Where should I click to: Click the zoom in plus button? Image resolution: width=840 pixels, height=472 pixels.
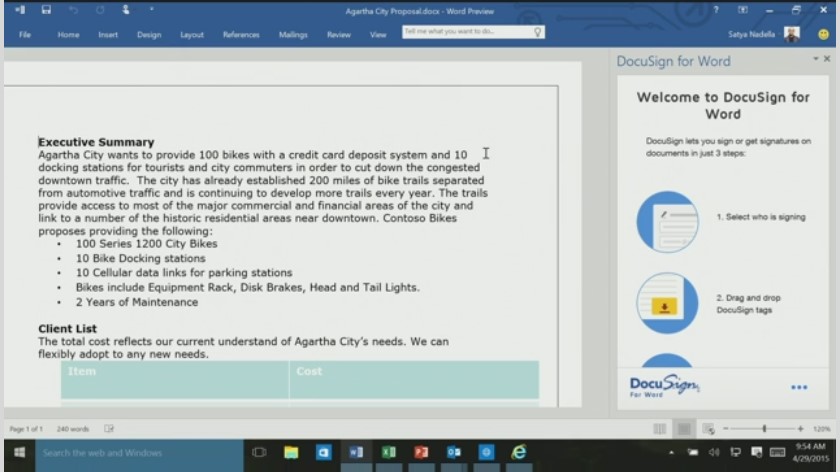[x=800, y=429]
